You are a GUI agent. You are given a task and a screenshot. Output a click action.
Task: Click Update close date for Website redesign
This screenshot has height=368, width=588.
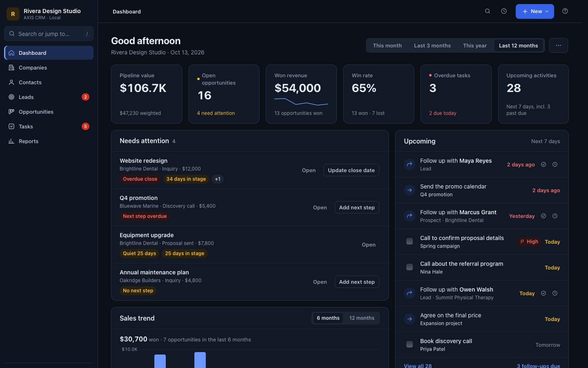pyautogui.click(x=351, y=170)
